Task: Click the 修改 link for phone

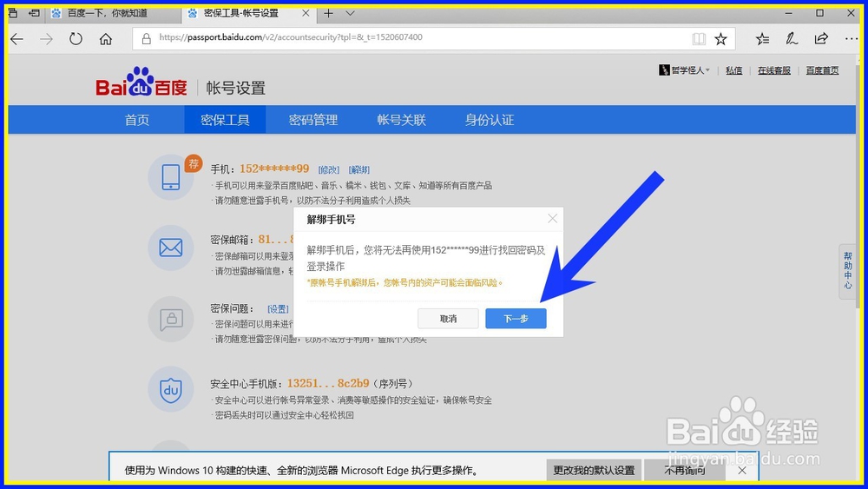Action: point(329,169)
